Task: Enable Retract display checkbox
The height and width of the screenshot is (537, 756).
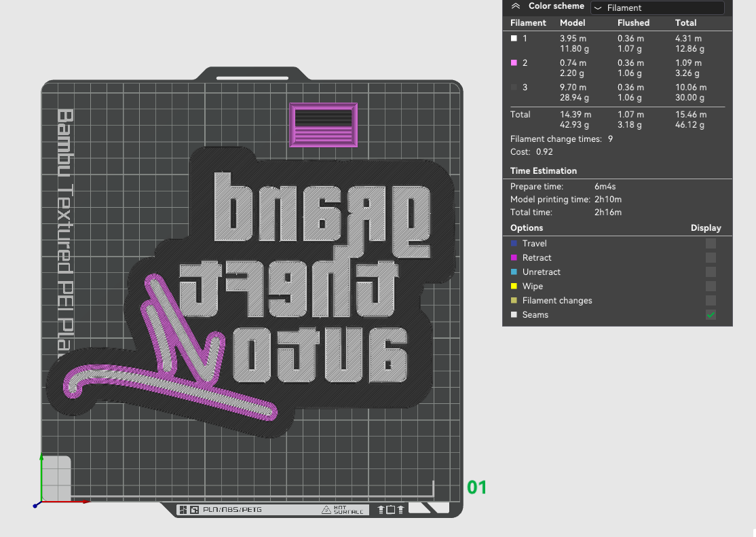Action: (711, 258)
